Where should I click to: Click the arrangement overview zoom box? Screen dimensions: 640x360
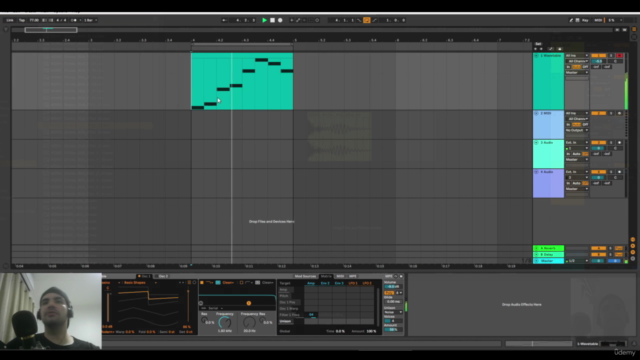tap(51, 30)
